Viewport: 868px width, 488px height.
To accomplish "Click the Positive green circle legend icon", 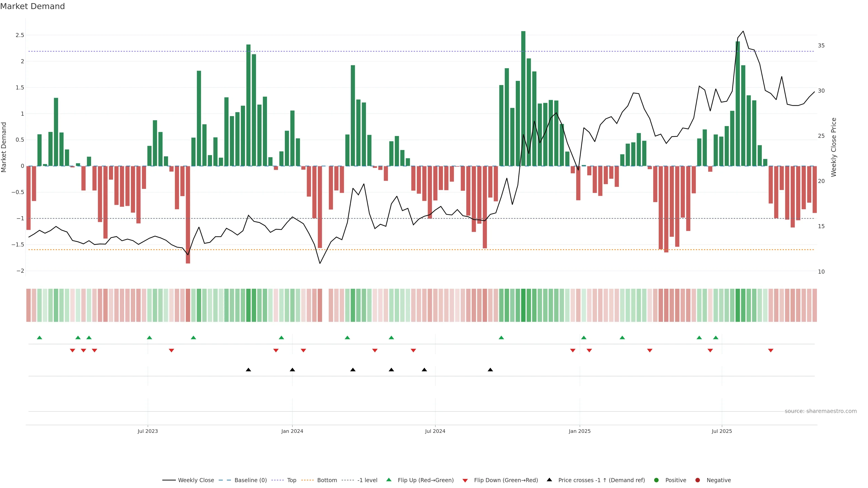I will [656, 480].
